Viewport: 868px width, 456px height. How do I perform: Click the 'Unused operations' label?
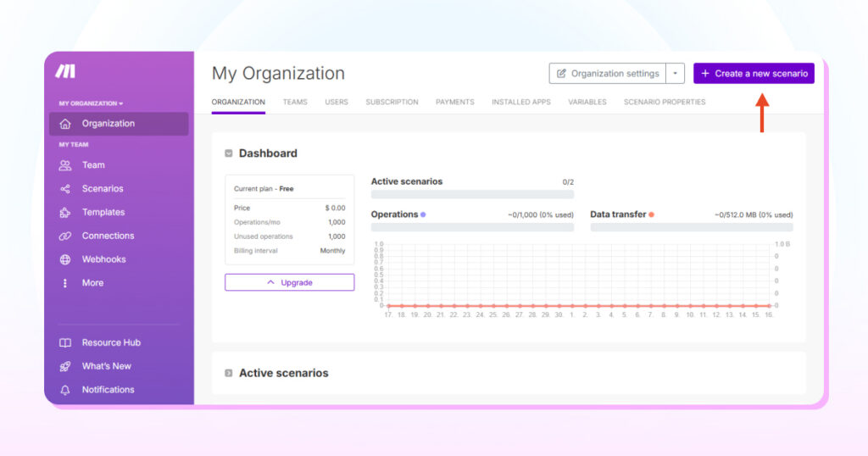pos(263,236)
